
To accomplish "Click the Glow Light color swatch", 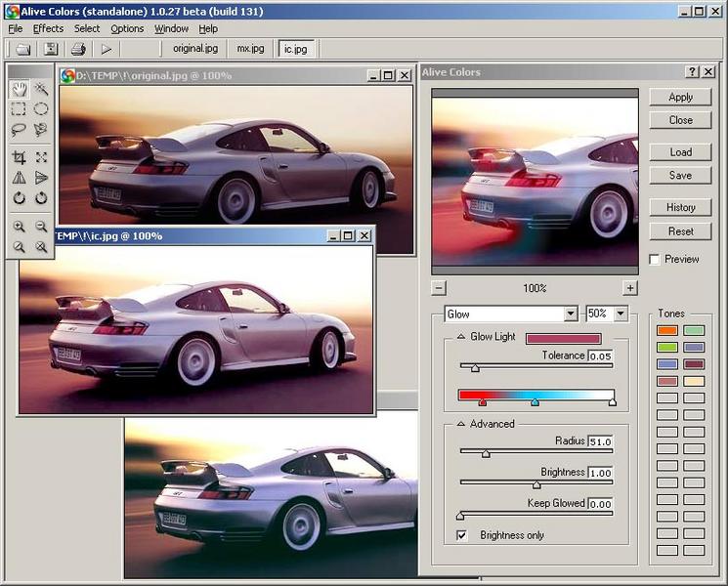I will tap(564, 339).
